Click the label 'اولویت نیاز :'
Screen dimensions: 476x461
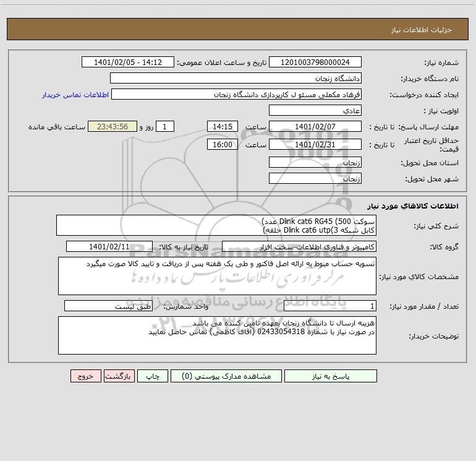click(x=441, y=111)
